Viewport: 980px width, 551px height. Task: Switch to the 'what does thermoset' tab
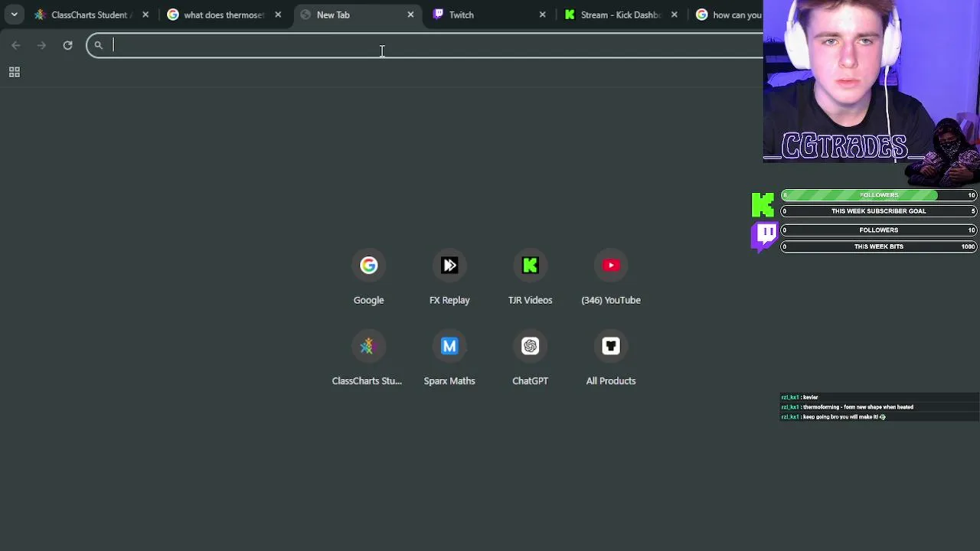[224, 15]
